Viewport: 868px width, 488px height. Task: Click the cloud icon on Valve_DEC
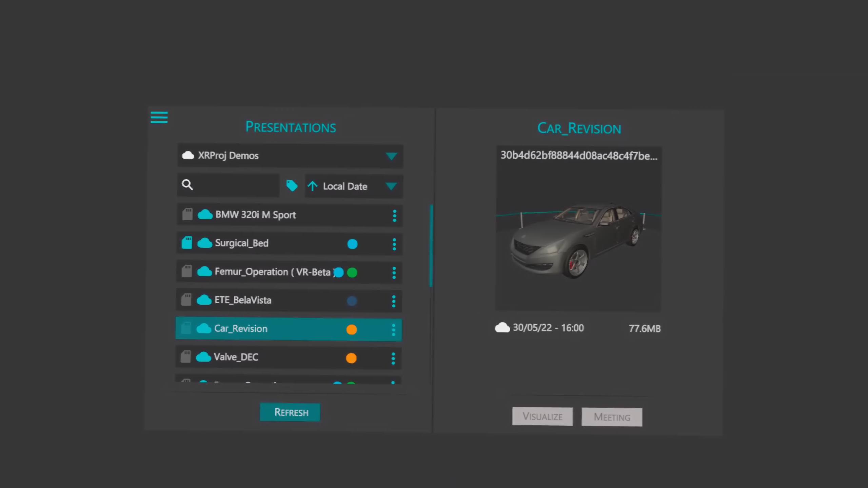[x=203, y=357]
